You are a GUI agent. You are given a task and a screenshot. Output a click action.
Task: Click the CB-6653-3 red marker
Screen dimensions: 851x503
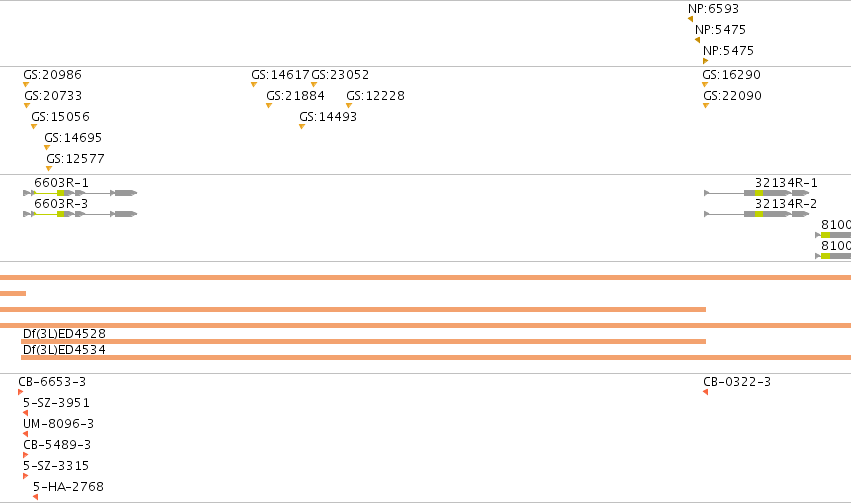pyautogui.click(x=21, y=392)
